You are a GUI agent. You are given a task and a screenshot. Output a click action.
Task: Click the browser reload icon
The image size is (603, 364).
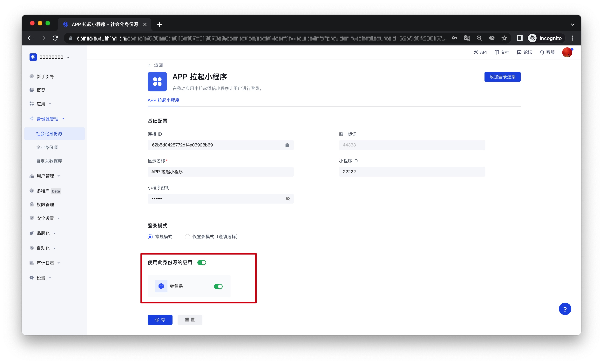55,38
